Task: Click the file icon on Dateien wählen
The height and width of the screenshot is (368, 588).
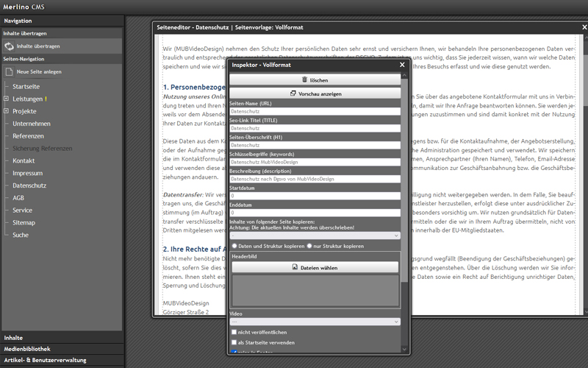Action: 295,267
